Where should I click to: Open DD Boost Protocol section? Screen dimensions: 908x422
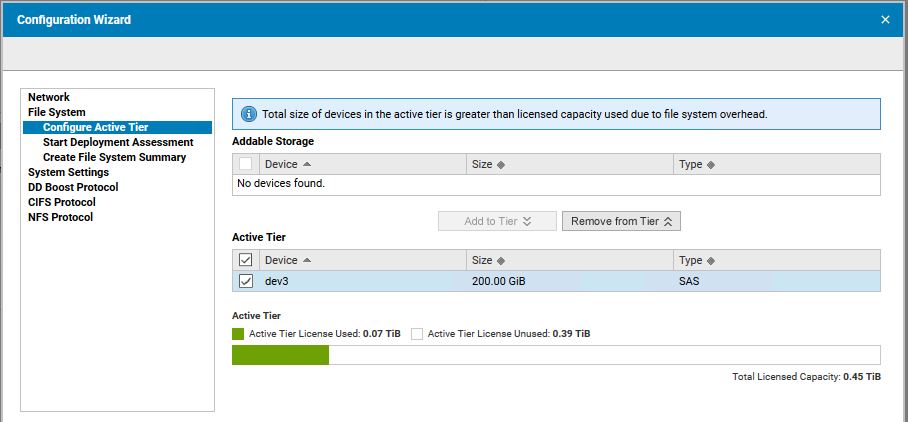click(x=73, y=188)
